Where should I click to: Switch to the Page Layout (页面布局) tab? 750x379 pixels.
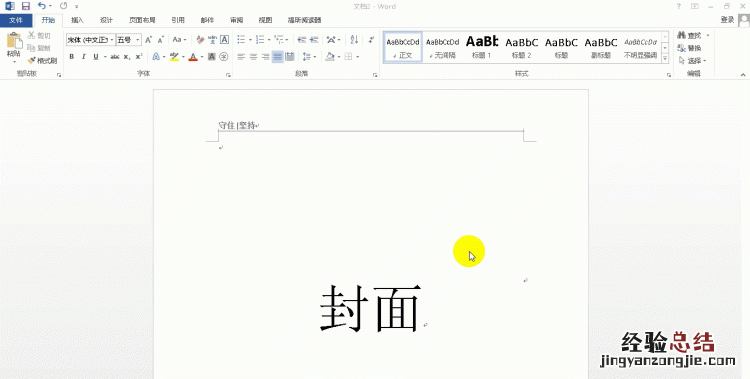coord(142,20)
